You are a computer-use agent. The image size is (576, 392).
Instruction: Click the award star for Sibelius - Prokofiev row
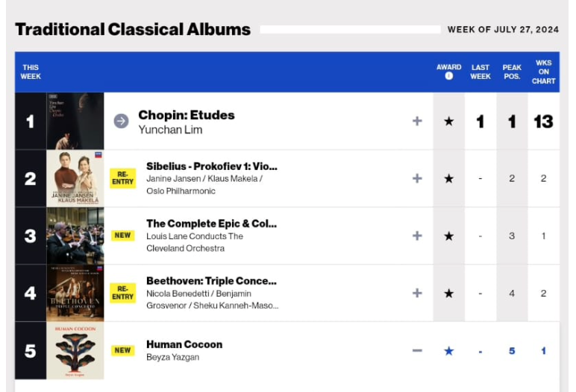click(x=448, y=179)
